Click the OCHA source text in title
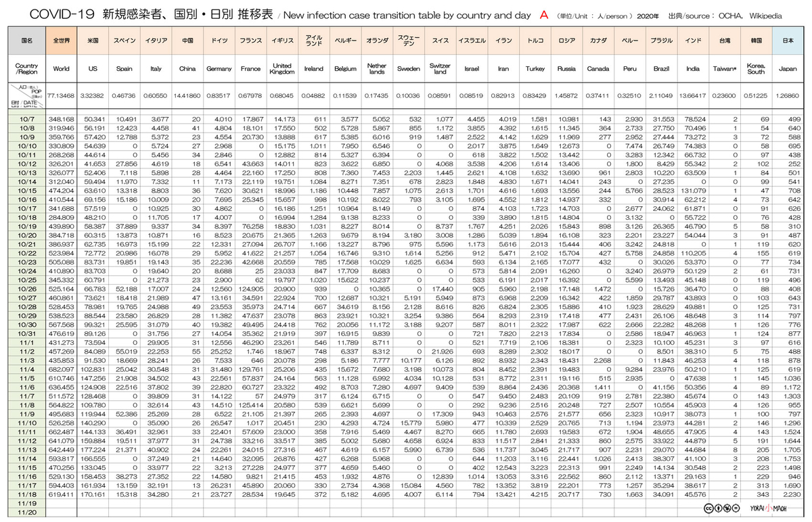 click(x=729, y=15)
